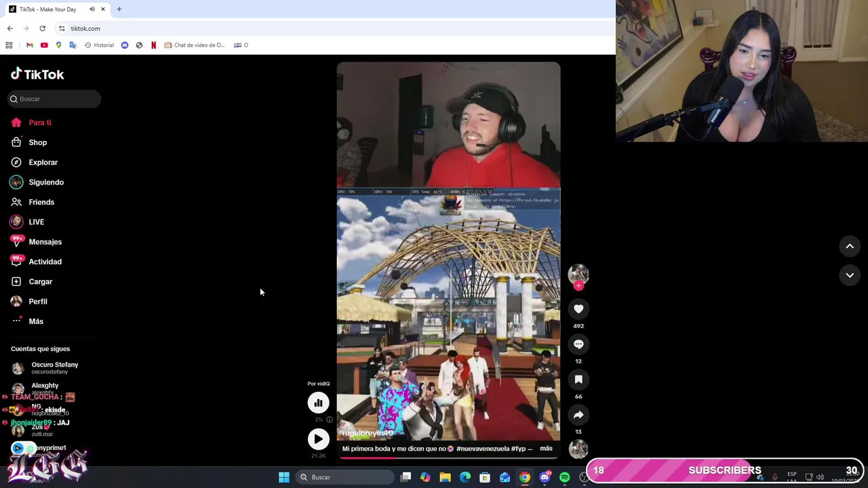Open YouTube bookmark

(x=44, y=45)
